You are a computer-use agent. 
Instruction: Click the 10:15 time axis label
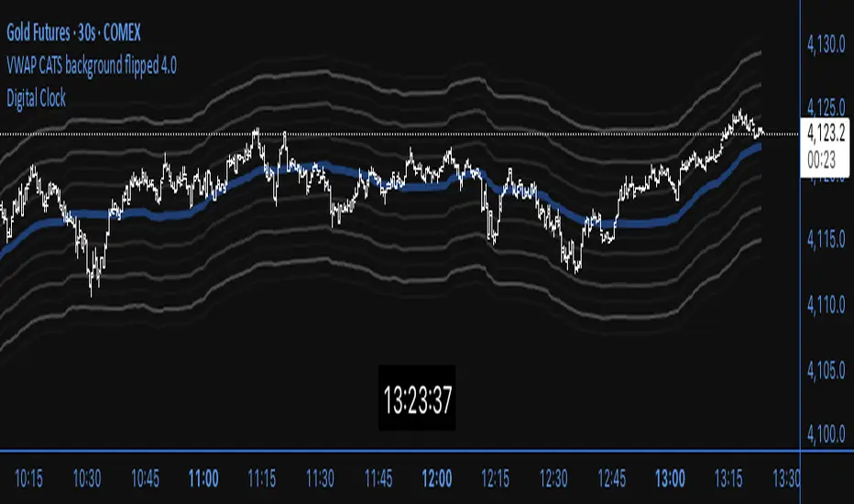click(28, 479)
